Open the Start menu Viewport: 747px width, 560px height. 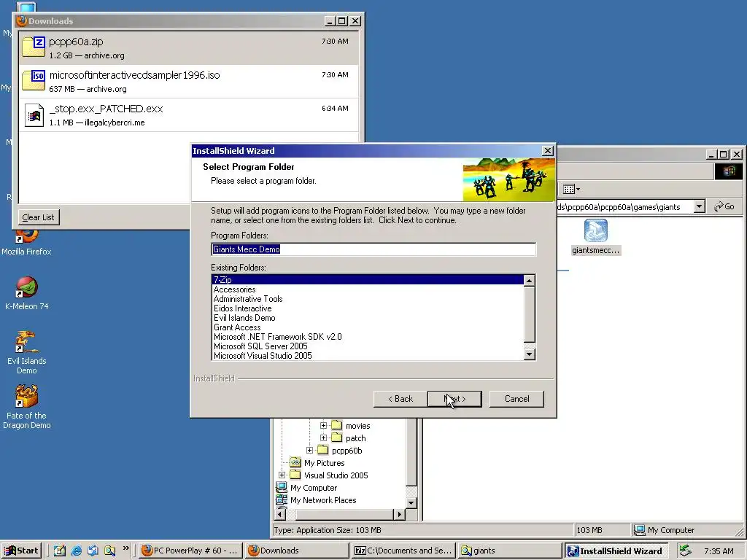22,551
